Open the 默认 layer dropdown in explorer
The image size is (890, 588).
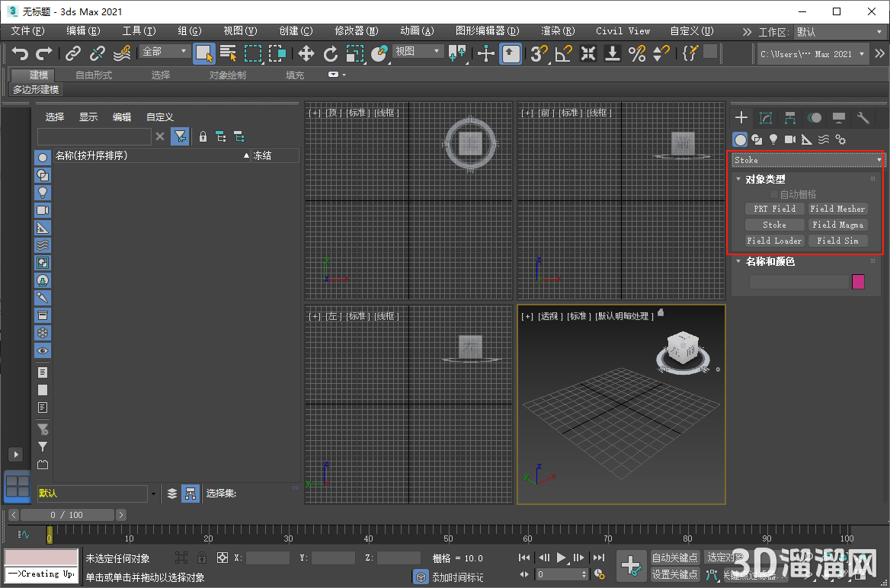[x=152, y=494]
